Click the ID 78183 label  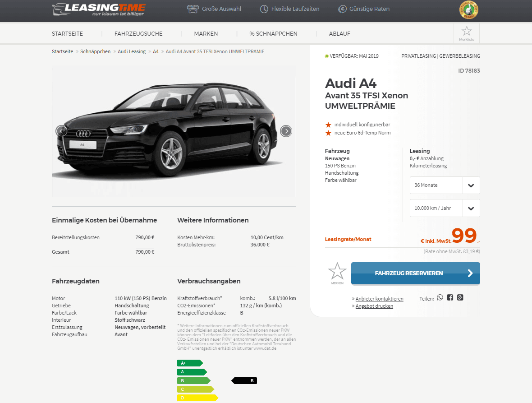469,70
